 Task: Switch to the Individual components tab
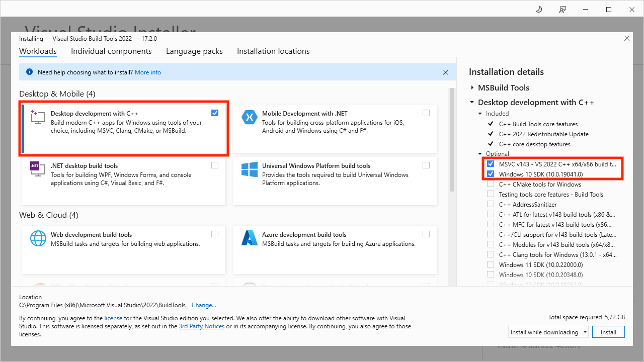[111, 51]
